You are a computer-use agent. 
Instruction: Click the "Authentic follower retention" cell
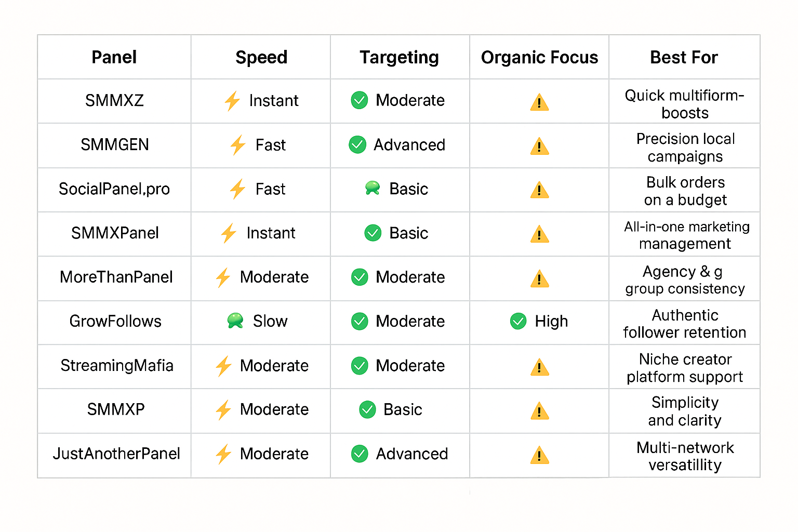[x=685, y=324]
